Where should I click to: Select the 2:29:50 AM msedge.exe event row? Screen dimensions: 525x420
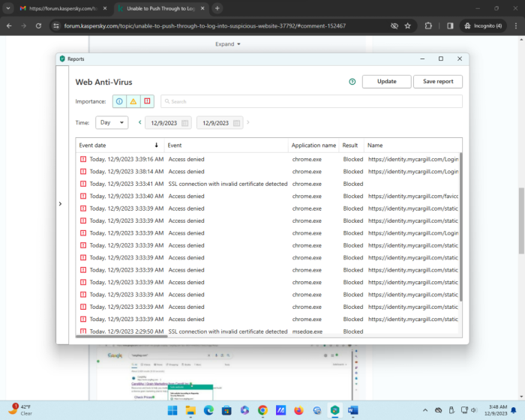(x=268, y=331)
